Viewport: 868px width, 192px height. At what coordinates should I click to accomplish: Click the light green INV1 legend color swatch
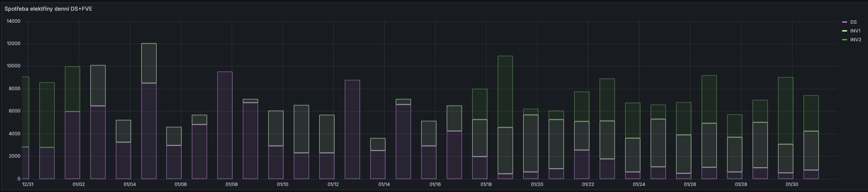[845, 31]
